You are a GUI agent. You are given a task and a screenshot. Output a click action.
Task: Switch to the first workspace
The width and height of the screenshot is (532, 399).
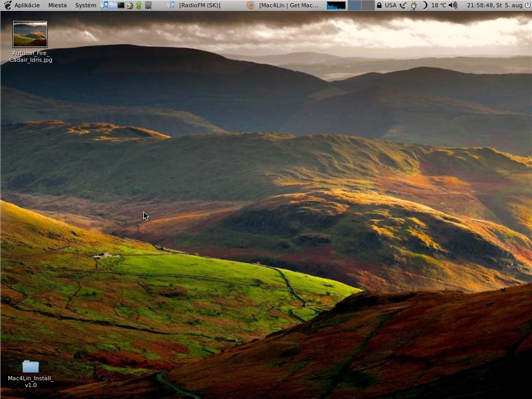tap(354, 5)
